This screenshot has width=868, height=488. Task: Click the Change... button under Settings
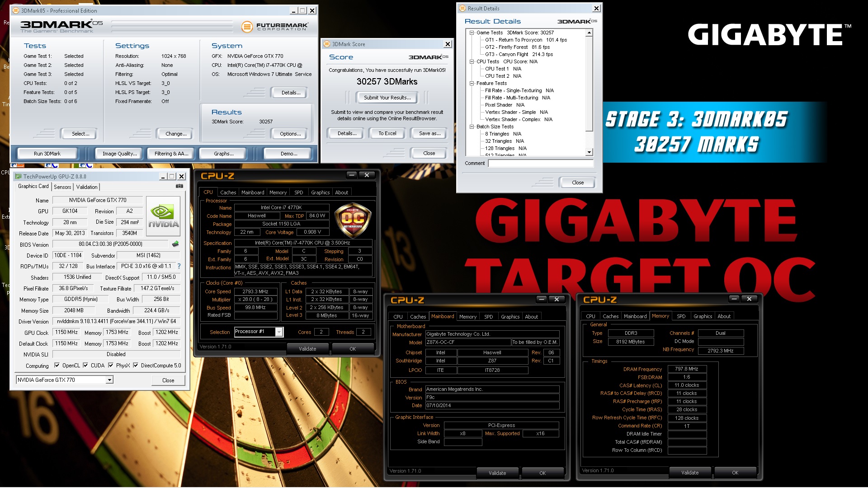176,134
